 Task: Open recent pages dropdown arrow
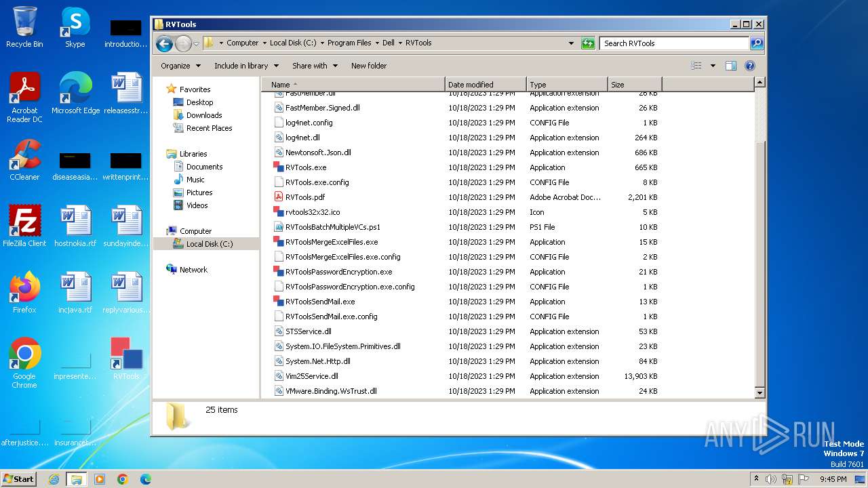click(196, 43)
